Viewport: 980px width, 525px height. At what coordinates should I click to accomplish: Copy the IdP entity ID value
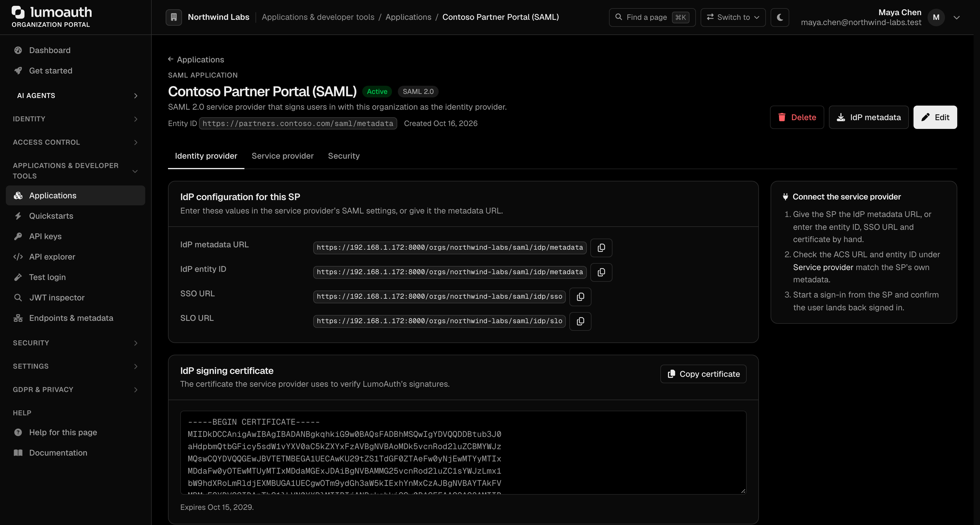601,272
